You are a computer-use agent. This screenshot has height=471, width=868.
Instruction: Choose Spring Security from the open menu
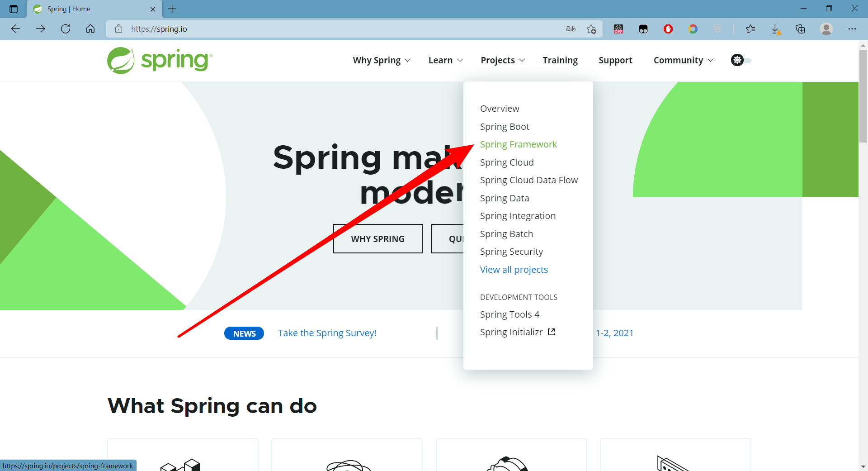pyautogui.click(x=511, y=252)
